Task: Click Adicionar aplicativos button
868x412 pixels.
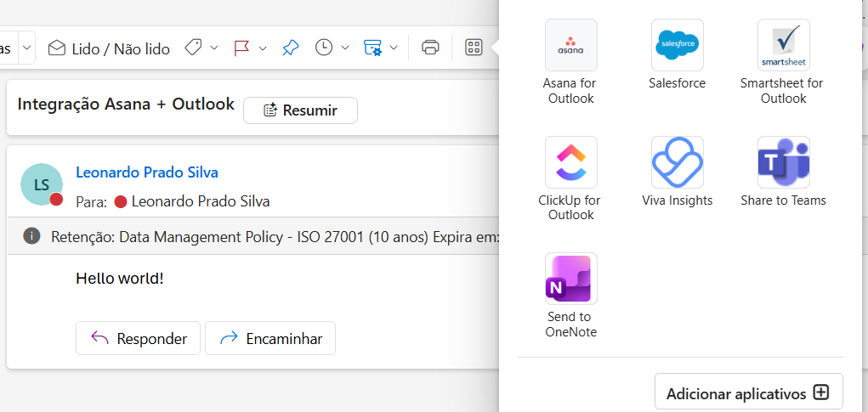Action: [748, 392]
